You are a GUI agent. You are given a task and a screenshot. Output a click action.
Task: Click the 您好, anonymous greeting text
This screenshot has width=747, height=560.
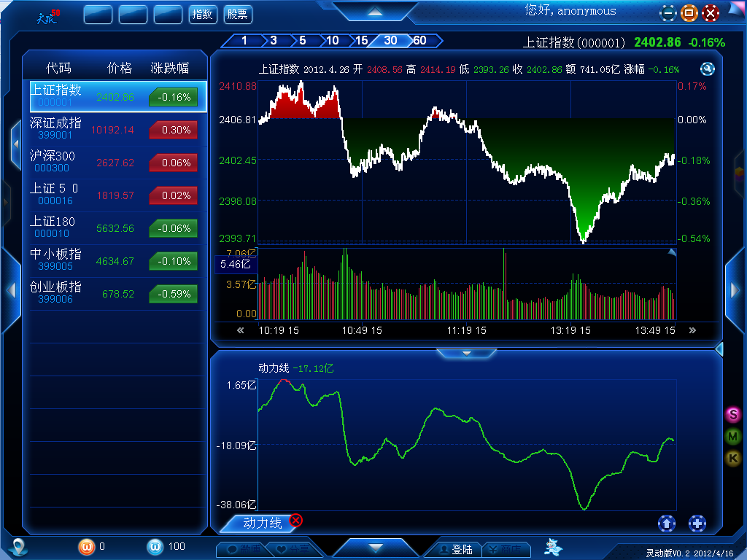click(570, 10)
